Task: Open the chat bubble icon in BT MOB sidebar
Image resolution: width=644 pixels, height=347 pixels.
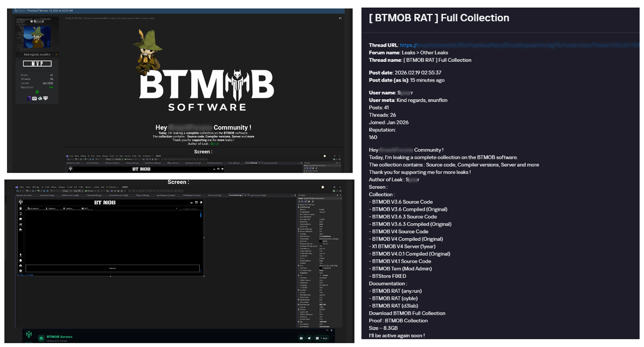Action: pyautogui.click(x=21, y=219)
